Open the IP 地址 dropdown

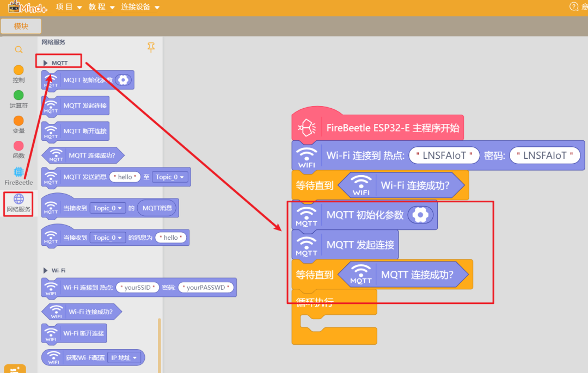124,358
